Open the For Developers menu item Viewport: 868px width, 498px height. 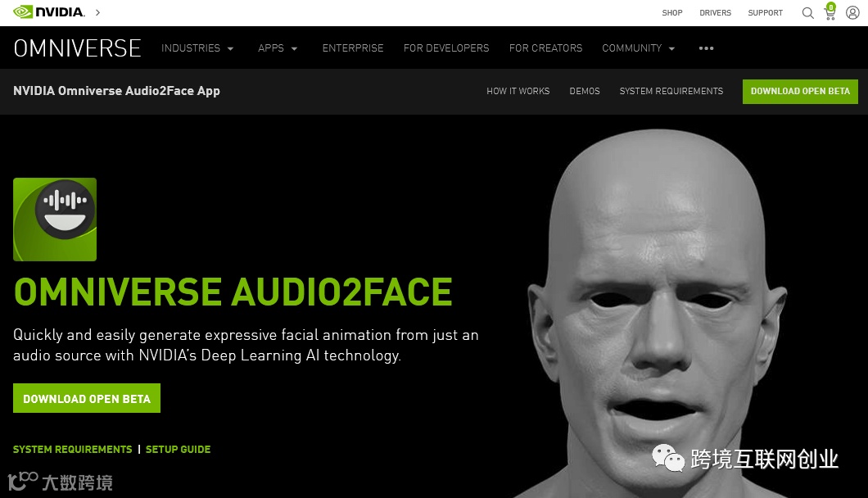click(446, 48)
